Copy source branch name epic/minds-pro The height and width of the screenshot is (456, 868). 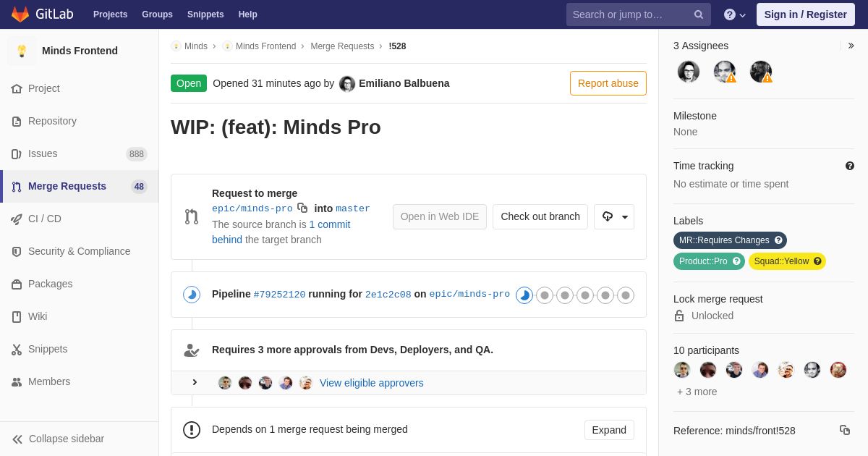coord(302,208)
